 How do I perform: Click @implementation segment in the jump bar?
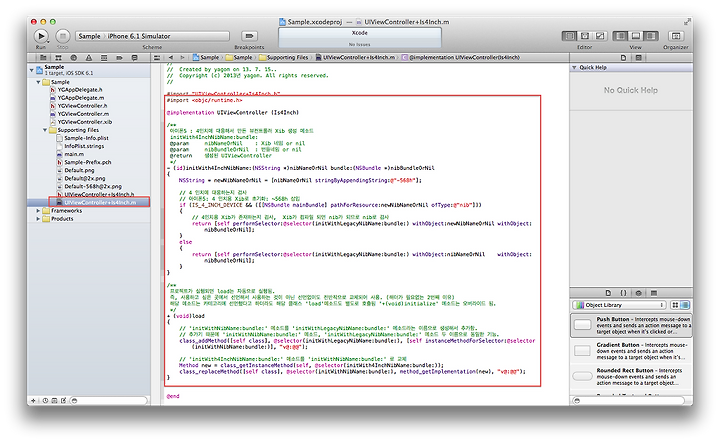click(x=461, y=58)
